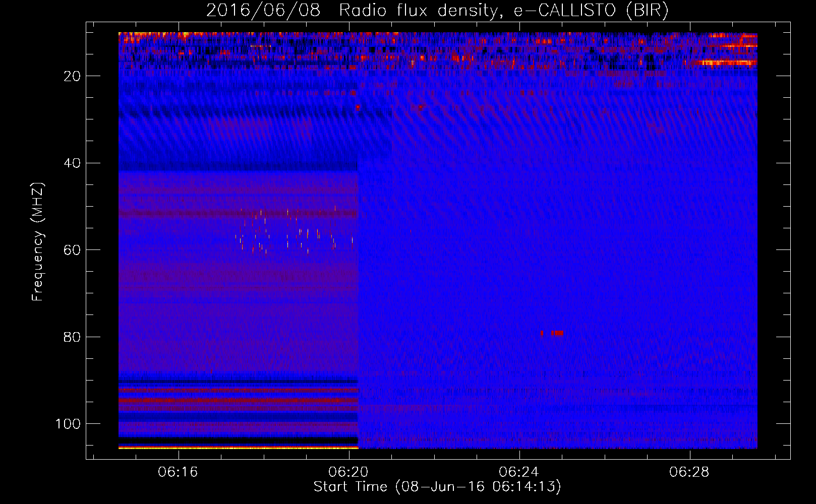Viewport: 816px width, 504px height.
Task: Click the '20' frequency tick label
Action: 73,76
